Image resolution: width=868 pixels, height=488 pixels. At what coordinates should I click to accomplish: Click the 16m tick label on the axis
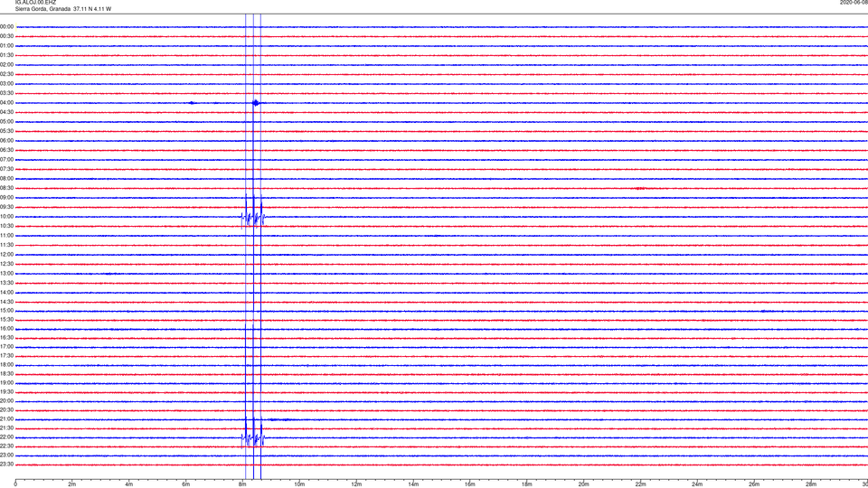click(470, 484)
